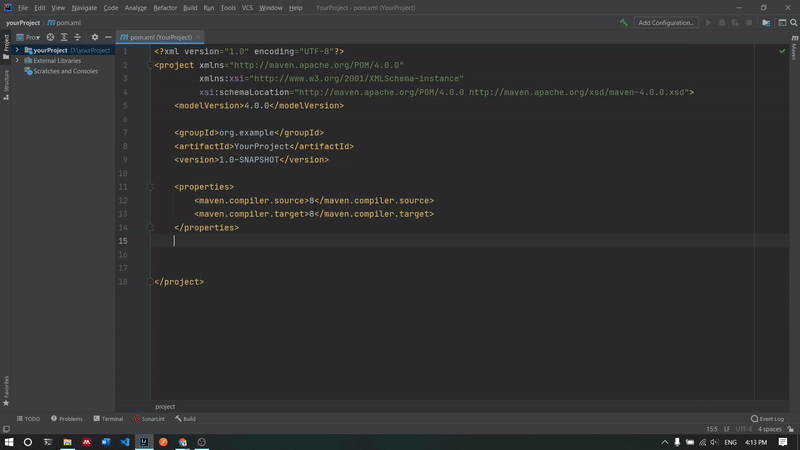Open the VCS menu
The height and width of the screenshot is (450, 800).
(247, 8)
